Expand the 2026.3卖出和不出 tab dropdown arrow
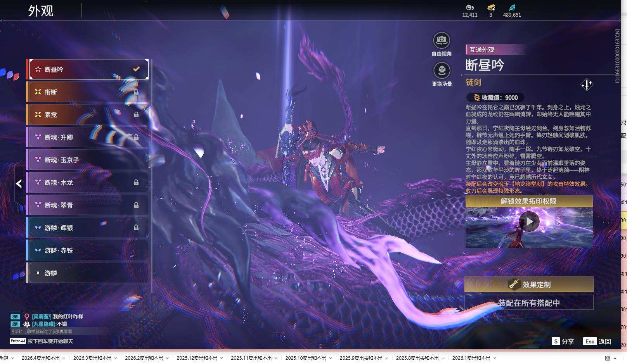The height and width of the screenshot is (364, 627). pos(115,358)
